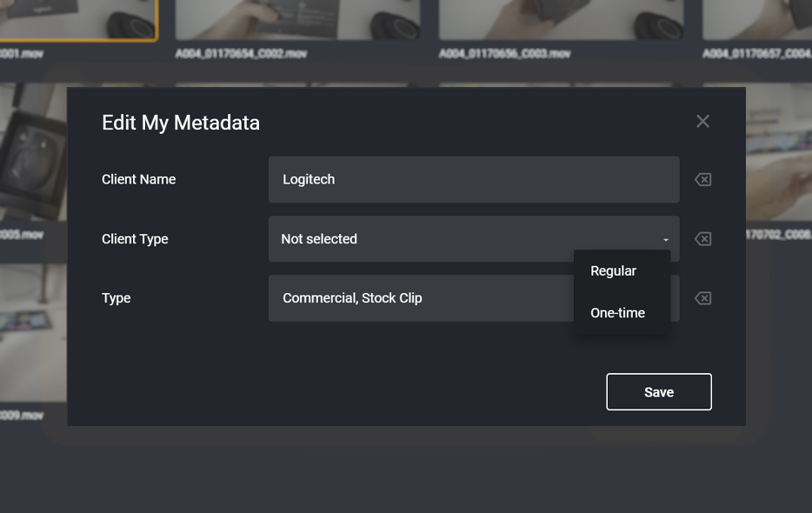Select the A004_01170654_C002.mov clip thumbnail
The width and height of the screenshot is (812, 513).
(297, 19)
